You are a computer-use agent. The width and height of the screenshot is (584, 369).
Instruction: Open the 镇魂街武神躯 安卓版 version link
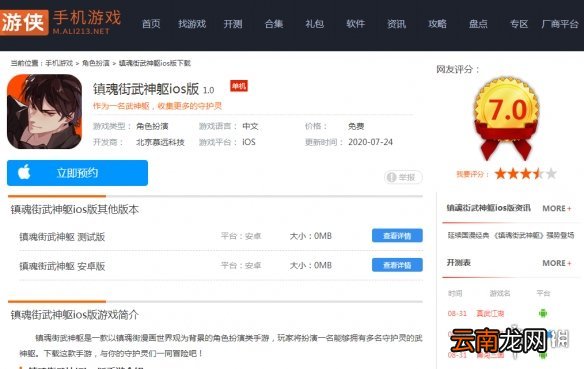(62, 266)
